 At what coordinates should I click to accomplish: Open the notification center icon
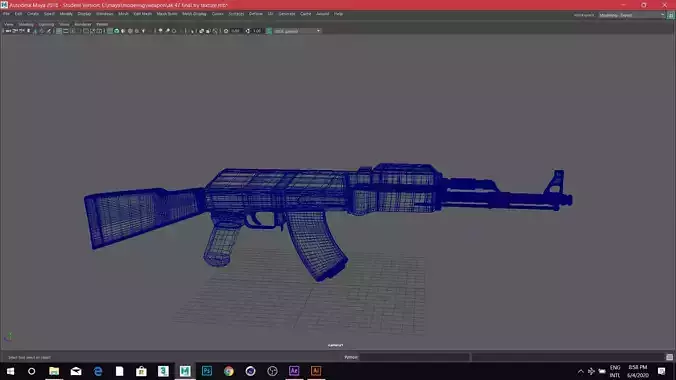tap(662, 371)
